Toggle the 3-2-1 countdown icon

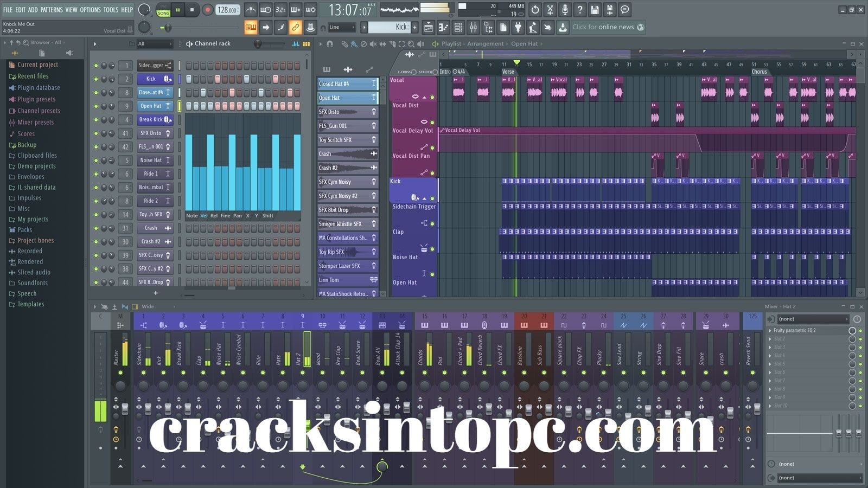280,10
